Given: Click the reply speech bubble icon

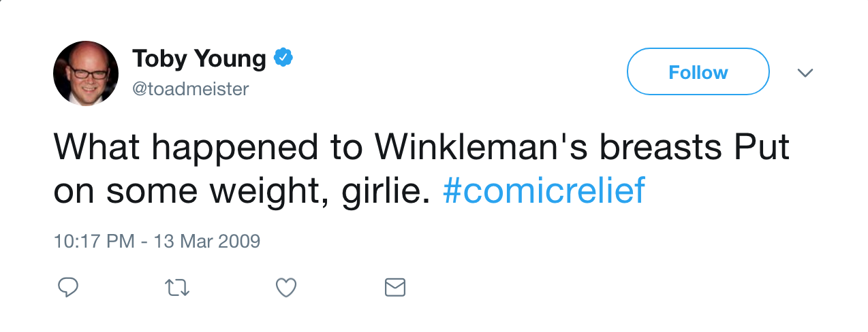Looking at the screenshot, I should coord(67,288).
